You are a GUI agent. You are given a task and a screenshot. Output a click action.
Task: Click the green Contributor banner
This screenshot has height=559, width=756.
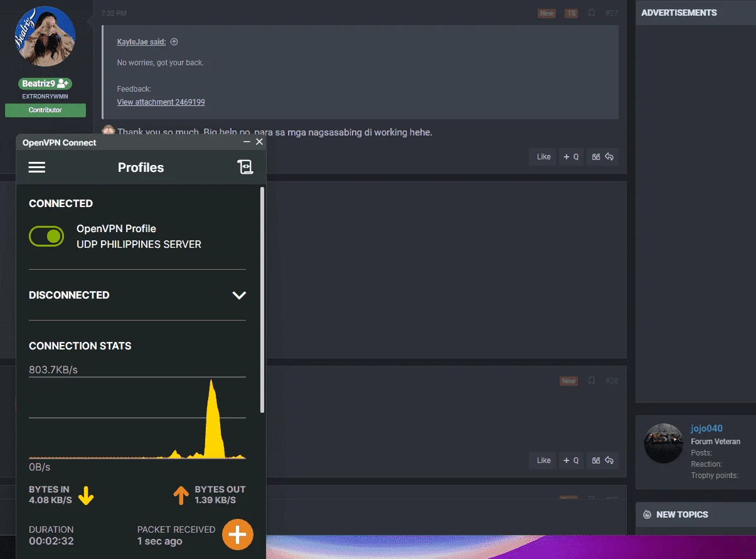(45, 110)
